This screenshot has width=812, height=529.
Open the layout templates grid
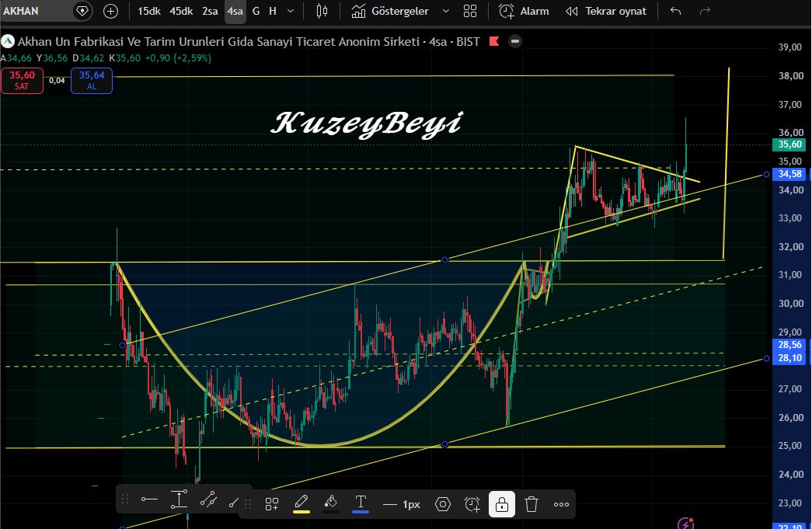(x=469, y=11)
